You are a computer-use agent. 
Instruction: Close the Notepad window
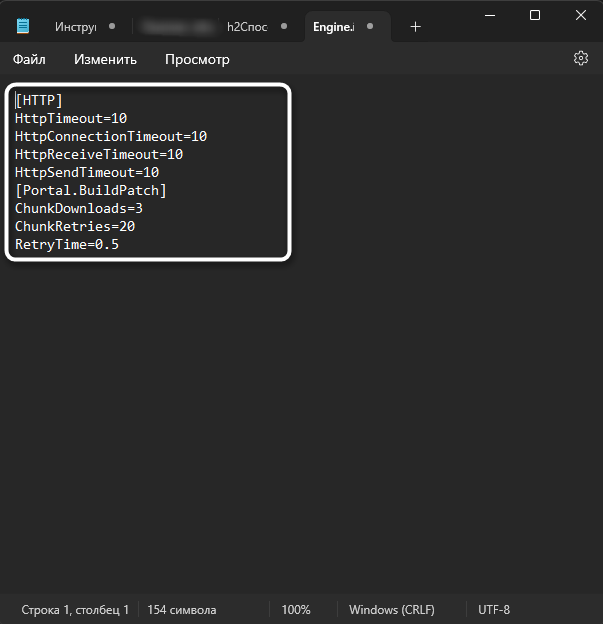[580, 15]
